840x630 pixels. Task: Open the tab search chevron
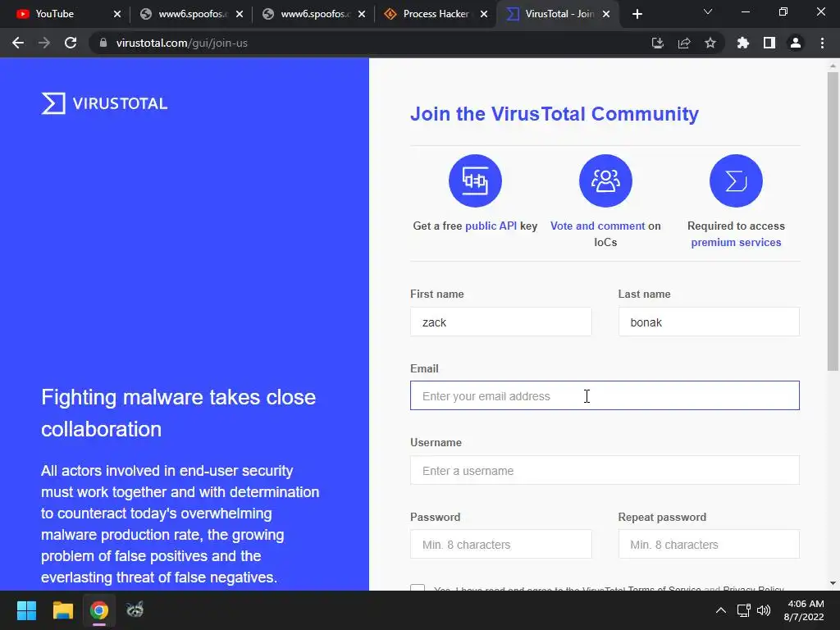click(x=708, y=11)
